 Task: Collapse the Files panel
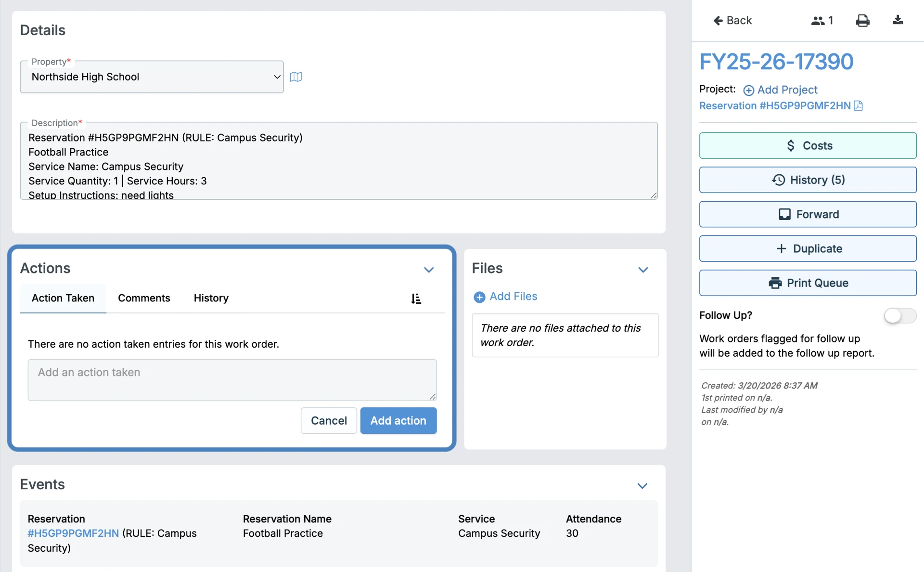pos(643,270)
